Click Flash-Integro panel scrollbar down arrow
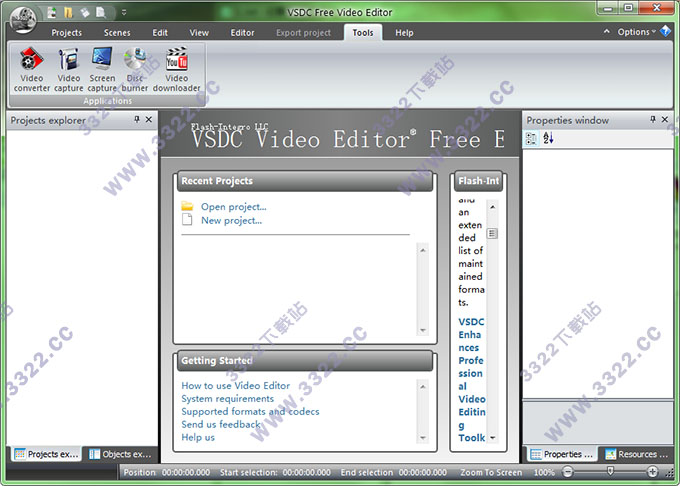The height and width of the screenshot is (486, 680). tap(492, 438)
